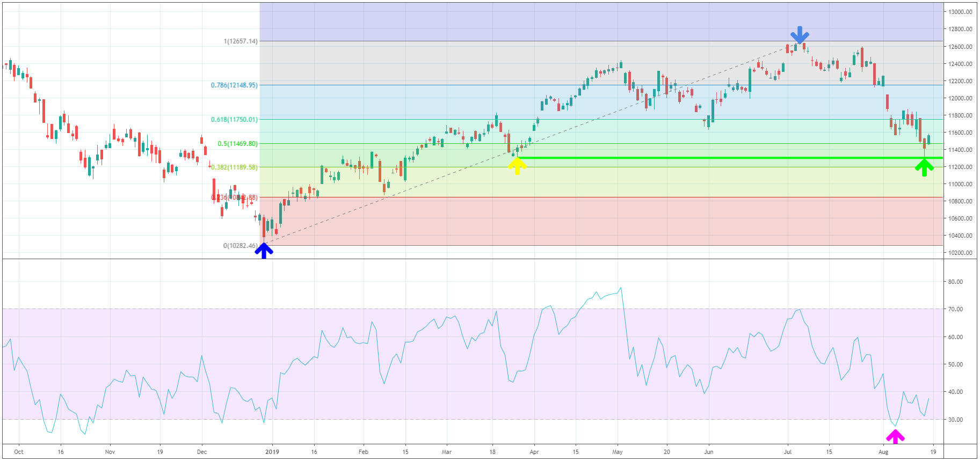Image resolution: width=980 pixels, height=462 pixels.
Task: Click 11000.00 on the price axis
Action: coord(960,184)
